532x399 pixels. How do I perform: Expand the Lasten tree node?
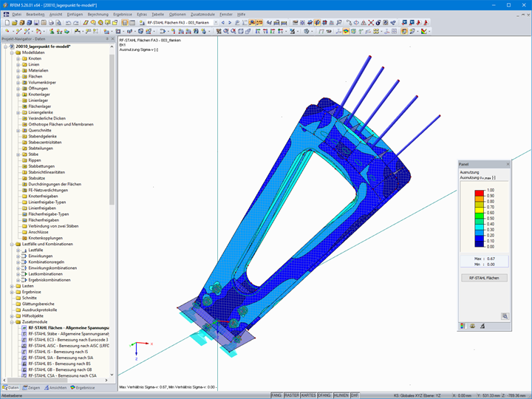click(12, 286)
